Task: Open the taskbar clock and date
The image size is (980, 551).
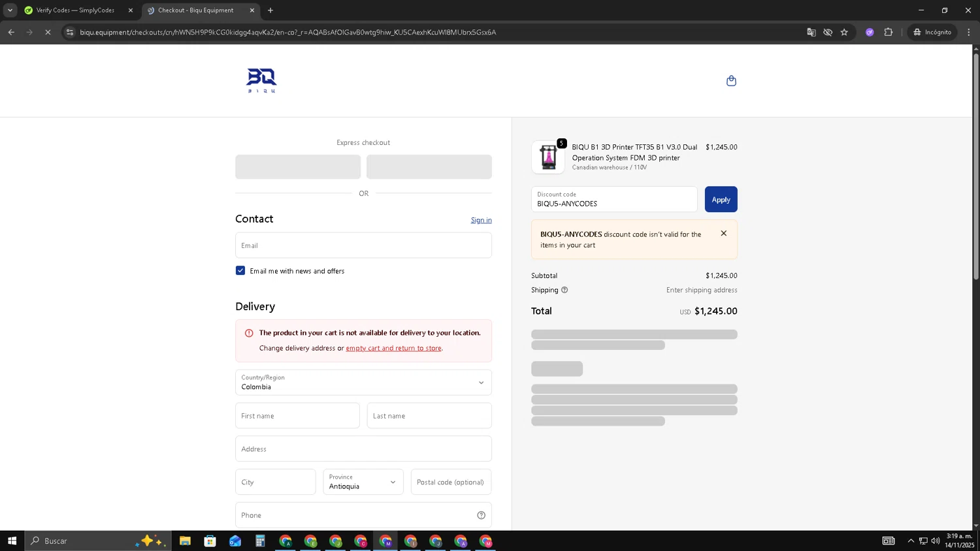Action: click(959, 541)
